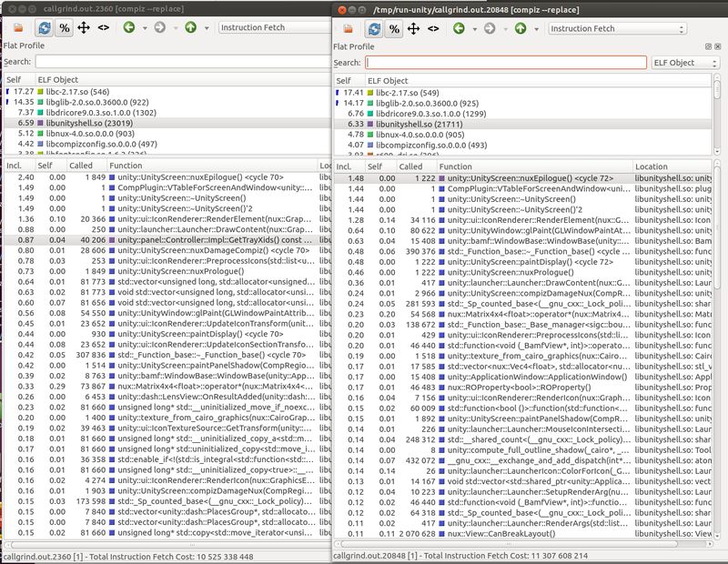
Task: Select paintDisplay() <cycle 72> row
Action: pyautogui.click(x=522, y=262)
